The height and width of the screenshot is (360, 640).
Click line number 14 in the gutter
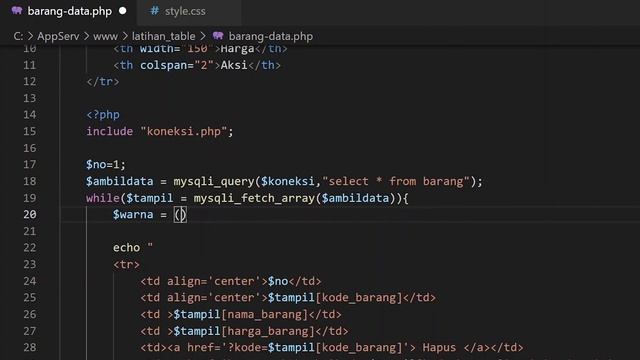point(30,115)
